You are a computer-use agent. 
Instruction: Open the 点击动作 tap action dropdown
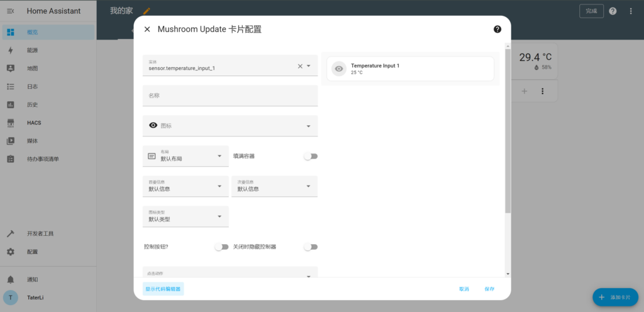coord(230,272)
